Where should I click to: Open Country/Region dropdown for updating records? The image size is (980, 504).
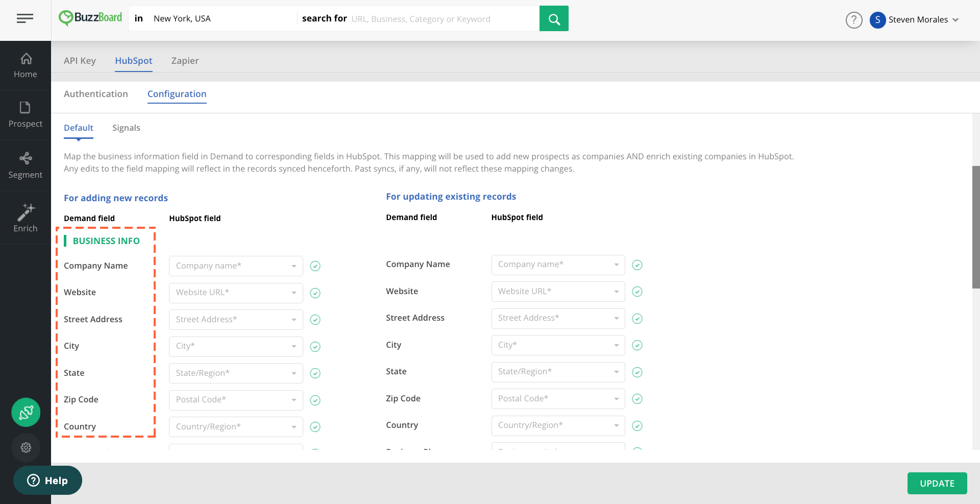pyautogui.click(x=558, y=425)
